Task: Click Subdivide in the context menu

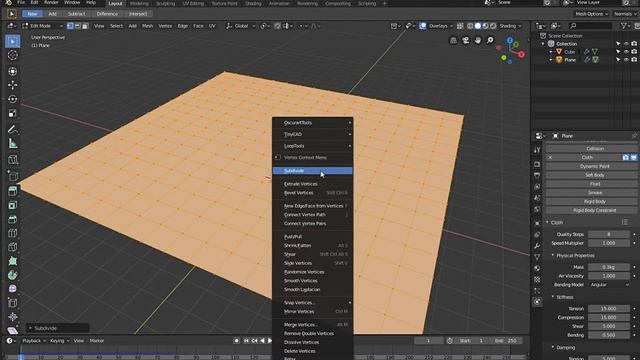Action: click(x=313, y=171)
